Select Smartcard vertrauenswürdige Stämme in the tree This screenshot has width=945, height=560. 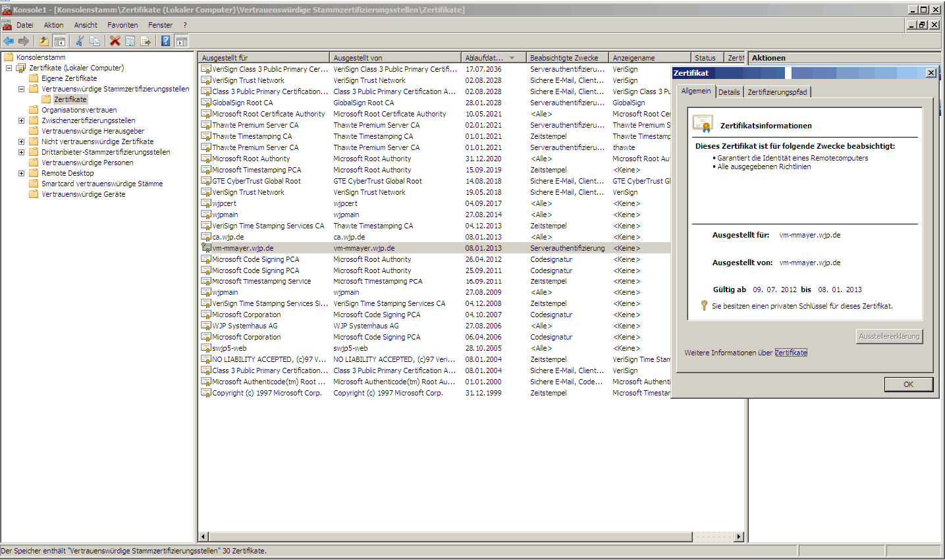(102, 184)
